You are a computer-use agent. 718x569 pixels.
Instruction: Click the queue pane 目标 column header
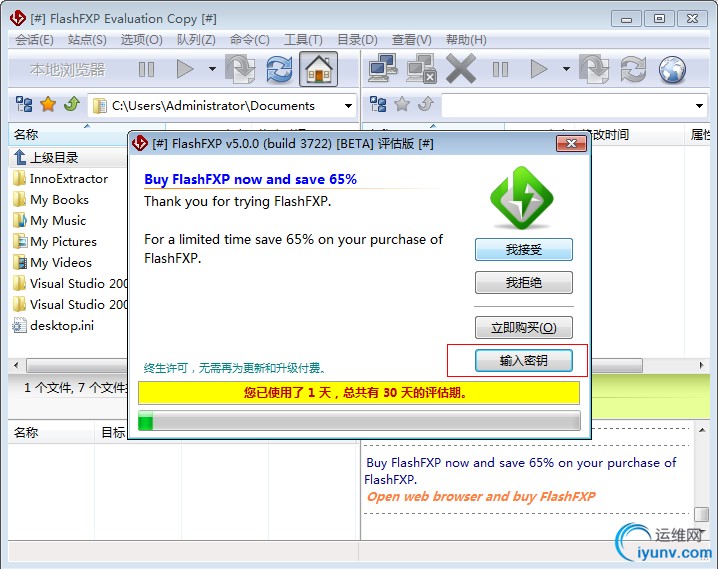point(113,433)
